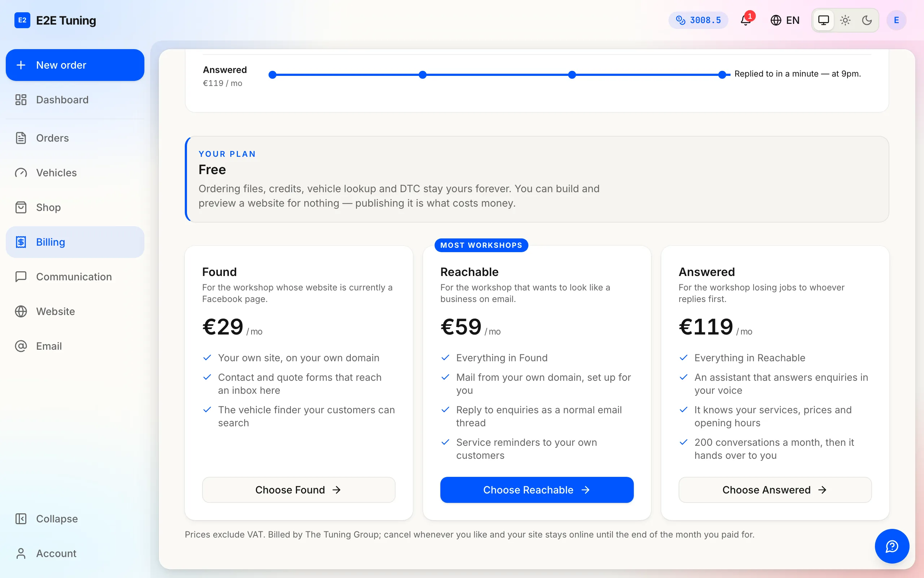Open the EN language selector

coord(785,20)
